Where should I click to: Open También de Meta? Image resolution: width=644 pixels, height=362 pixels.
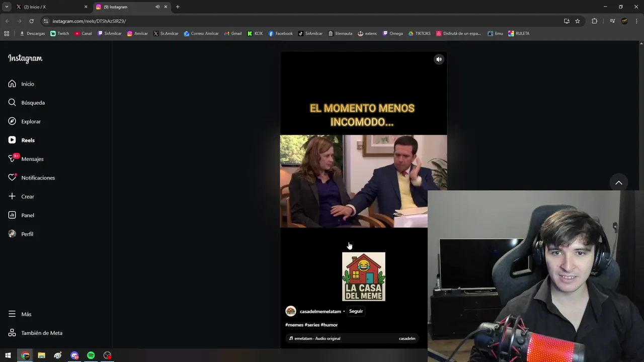[x=35, y=333]
